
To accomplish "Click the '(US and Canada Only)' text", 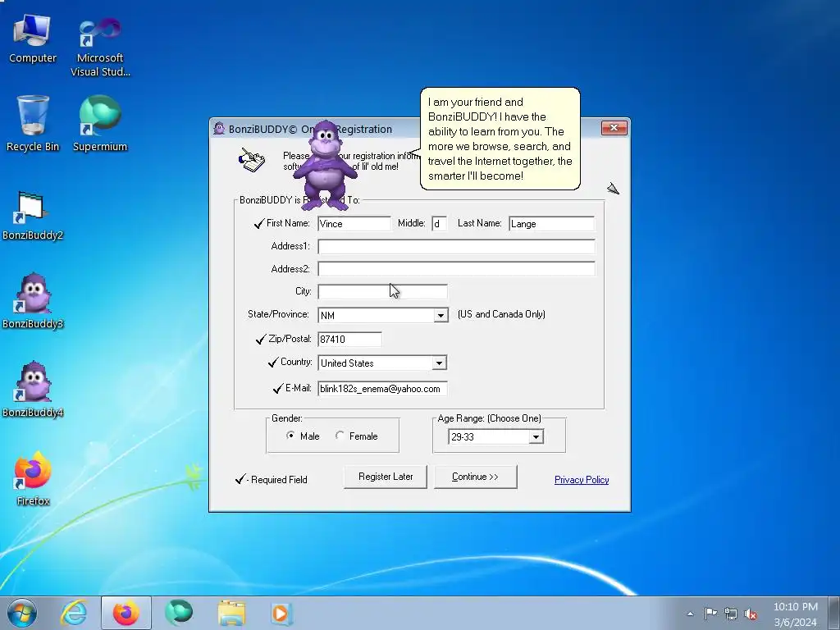I will click(501, 314).
